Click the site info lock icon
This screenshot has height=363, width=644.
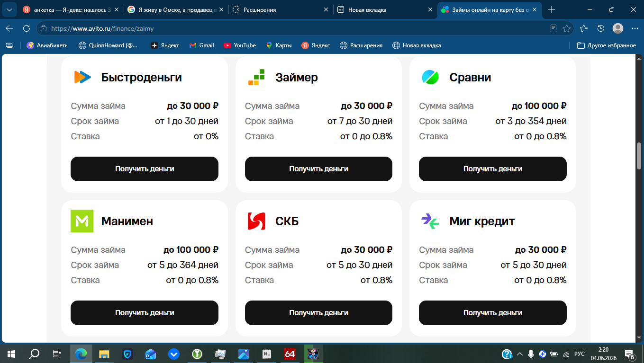tap(44, 28)
